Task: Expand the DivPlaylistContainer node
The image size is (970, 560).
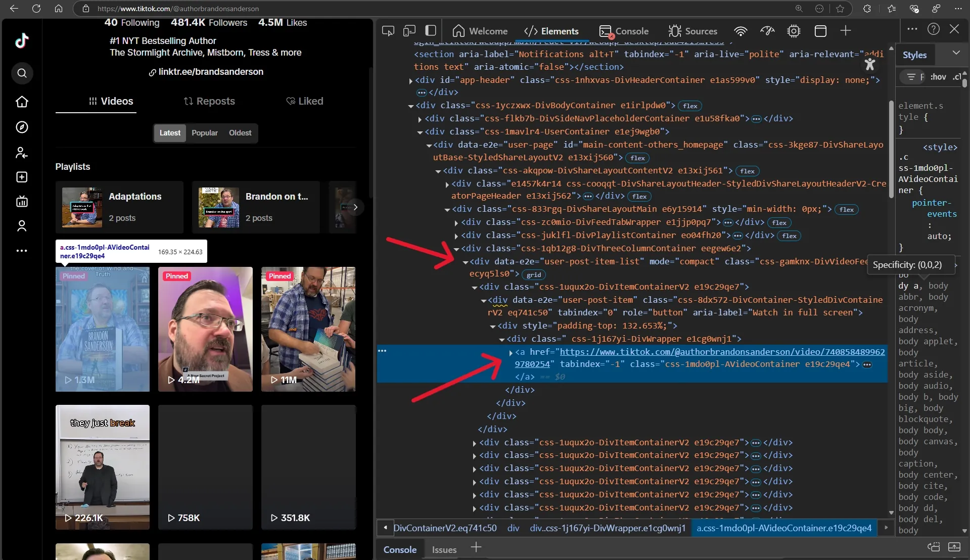Action: tap(456, 236)
